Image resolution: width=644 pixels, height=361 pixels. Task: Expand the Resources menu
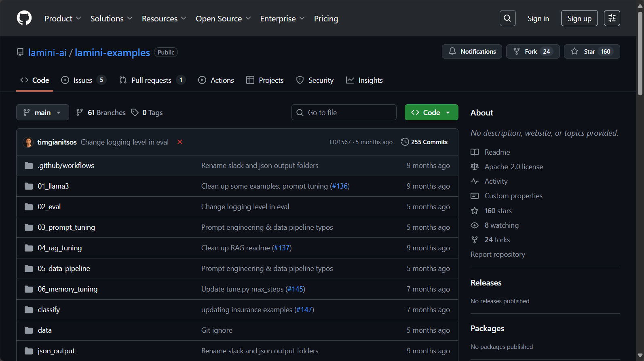pyautogui.click(x=164, y=19)
